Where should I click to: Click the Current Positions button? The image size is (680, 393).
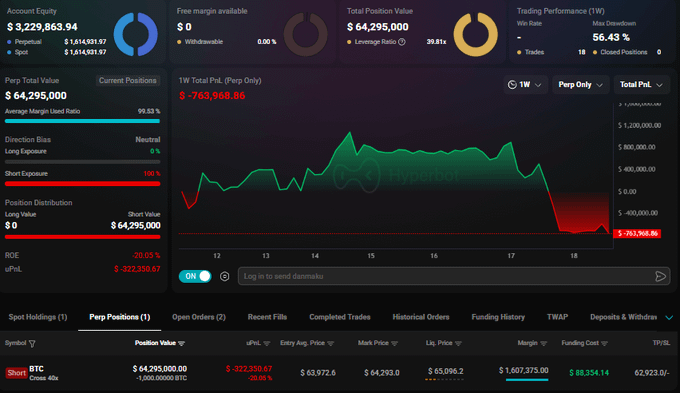[128, 81]
